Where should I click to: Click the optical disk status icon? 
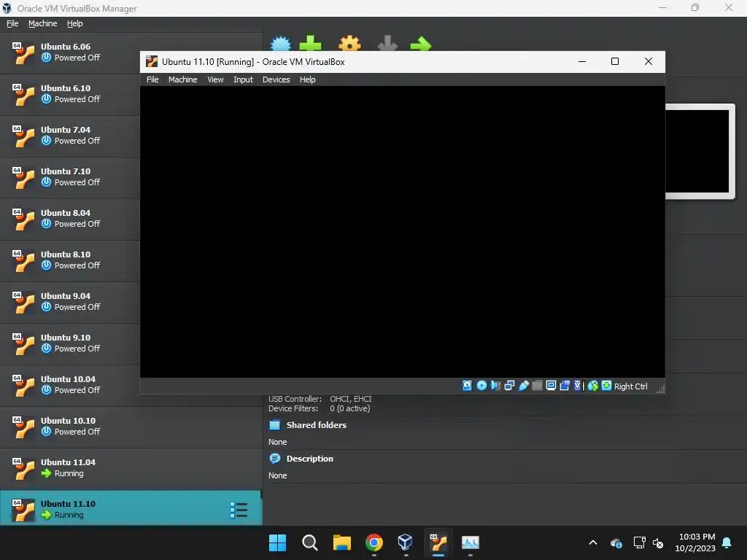tap(481, 386)
